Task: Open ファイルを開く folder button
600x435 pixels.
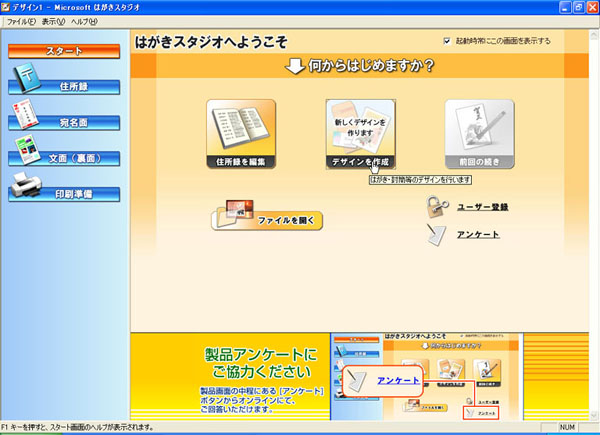Action: (267, 216)
